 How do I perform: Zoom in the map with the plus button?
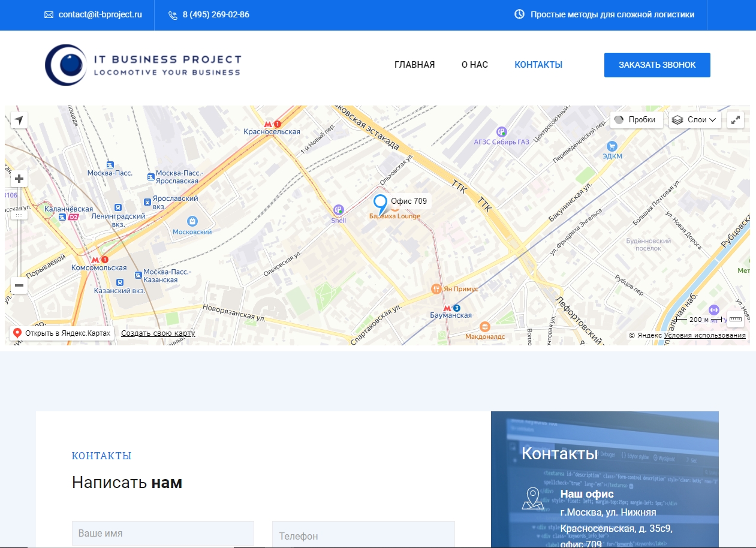pos(19,179)
